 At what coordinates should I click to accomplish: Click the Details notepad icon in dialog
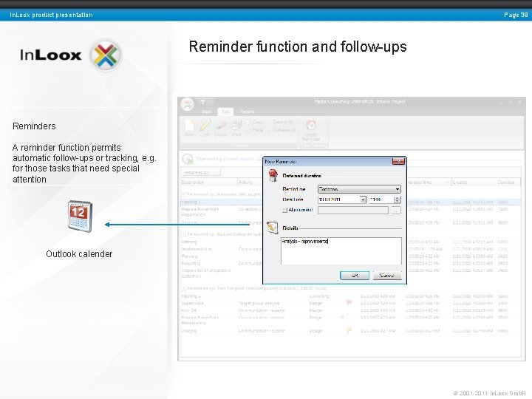click(272, 228)
